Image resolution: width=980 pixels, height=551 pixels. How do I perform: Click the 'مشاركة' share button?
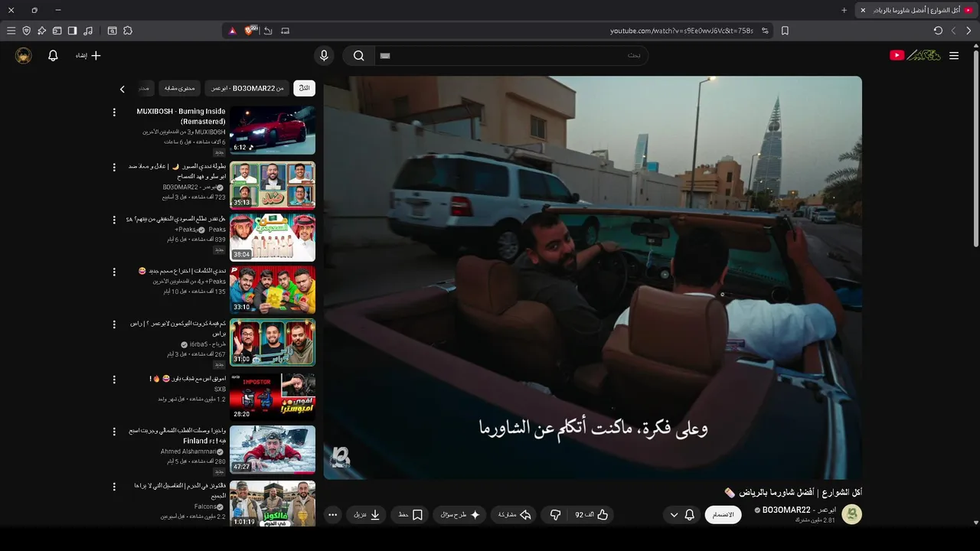(514, 515)
